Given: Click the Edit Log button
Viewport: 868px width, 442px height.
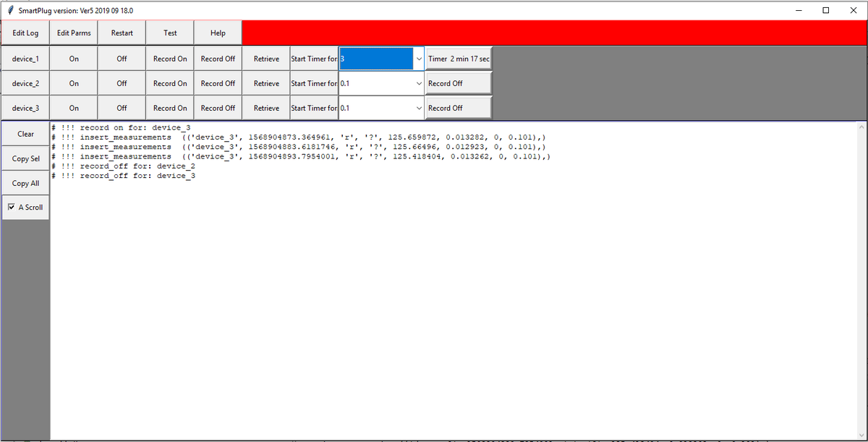Looking at the screenshot, I should pyautogui.click(x=25, y=33).
